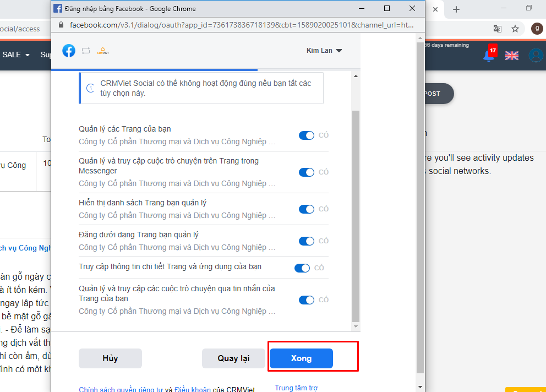This screenshot has width=546, height=392.
Task: Confirm with the Xong button
Action: pyautogui.click(x=301, y=358)
